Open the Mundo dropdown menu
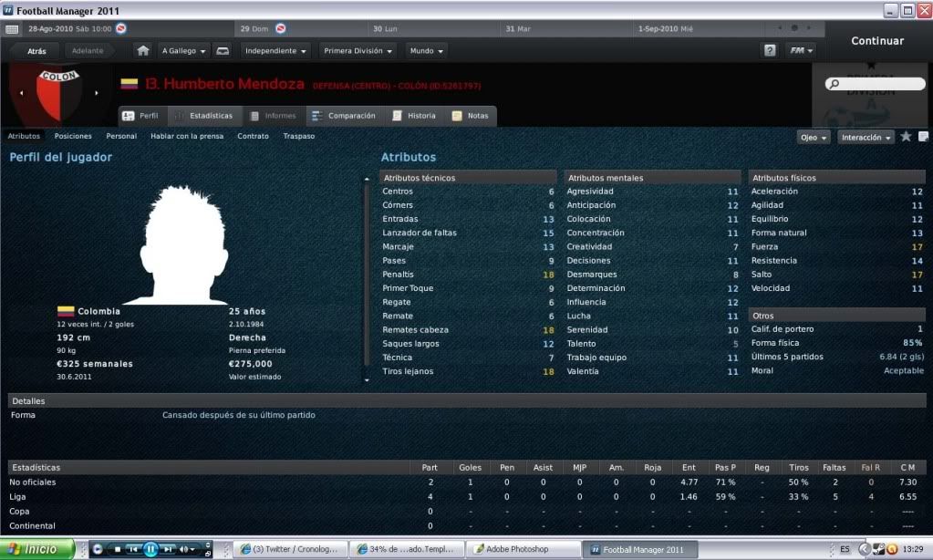 tap(426, 50)
